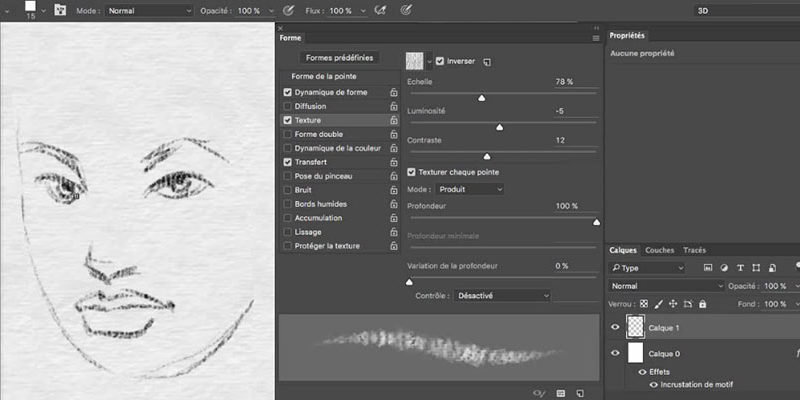Uncheck the Inverser checkbox
This screenshot has width=800, height=400.
[440, 61]
